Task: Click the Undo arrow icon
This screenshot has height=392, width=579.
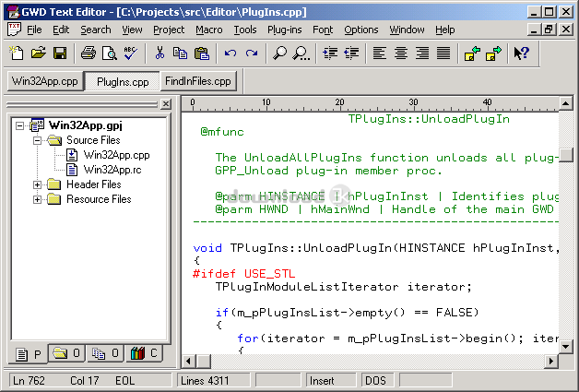Action: pyautogui.click(x=230, y=53)
